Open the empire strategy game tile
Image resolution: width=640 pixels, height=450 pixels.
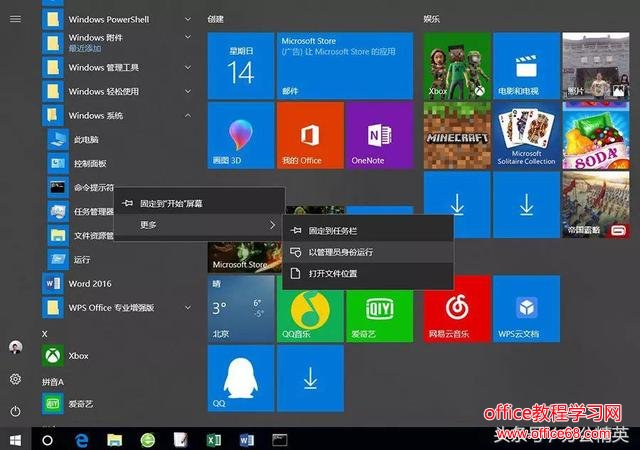596,205
